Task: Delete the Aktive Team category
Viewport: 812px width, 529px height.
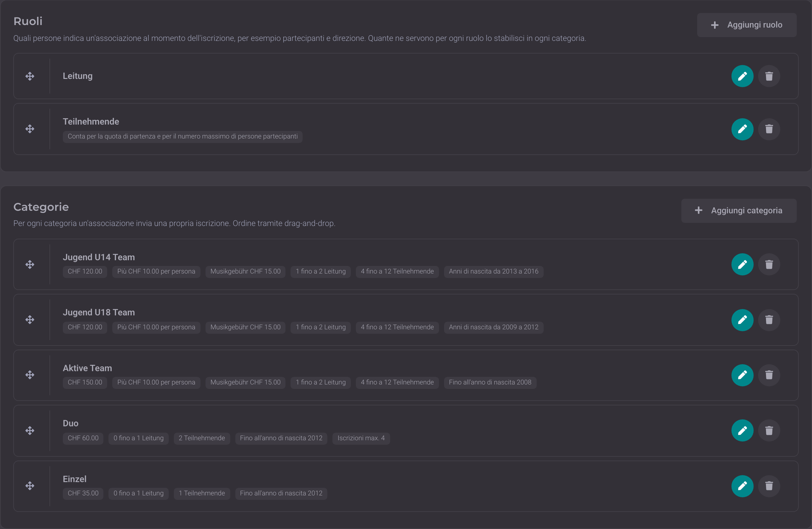Action: tap(769, 375)
